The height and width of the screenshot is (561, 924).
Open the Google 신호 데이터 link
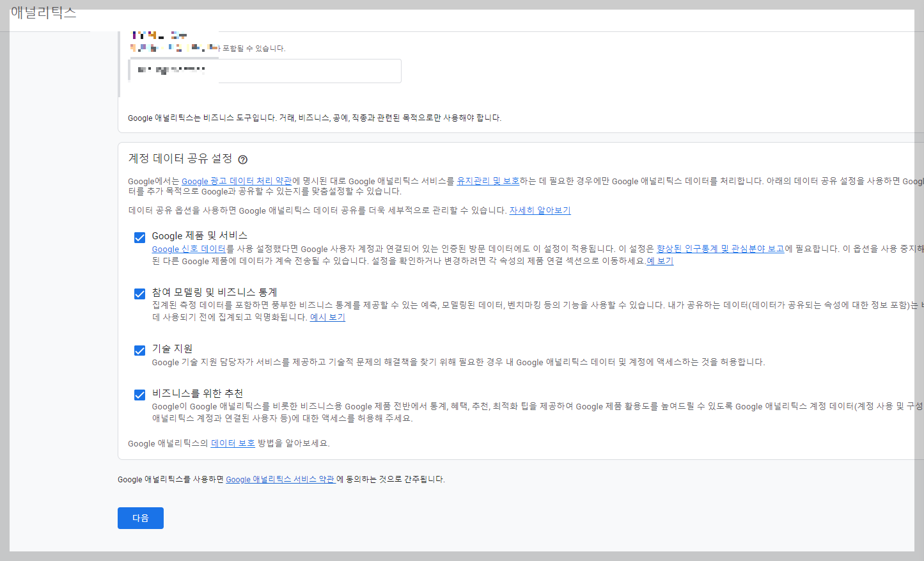point(189,249)
